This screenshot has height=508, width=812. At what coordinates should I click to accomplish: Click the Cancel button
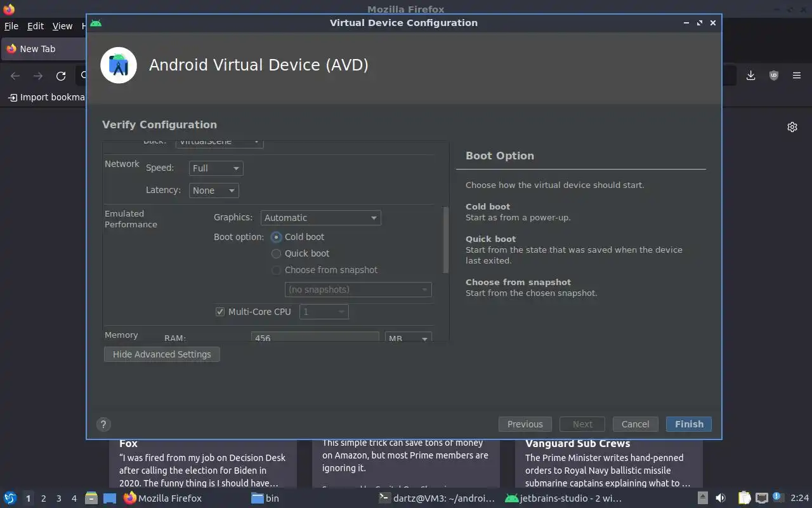(635, 424)
